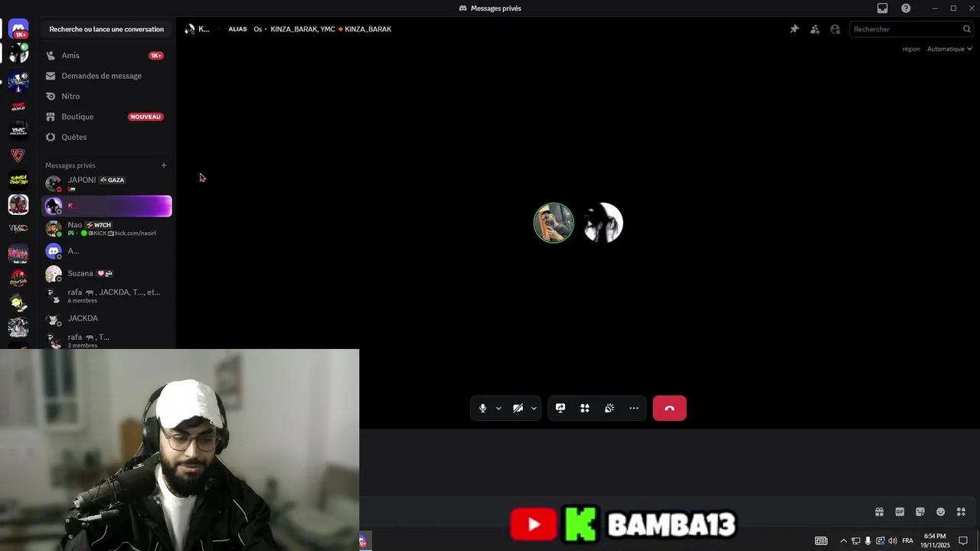Click the black-and-white call participant avatar
This screenshot has width=980, height=551.
pos(603,223)
